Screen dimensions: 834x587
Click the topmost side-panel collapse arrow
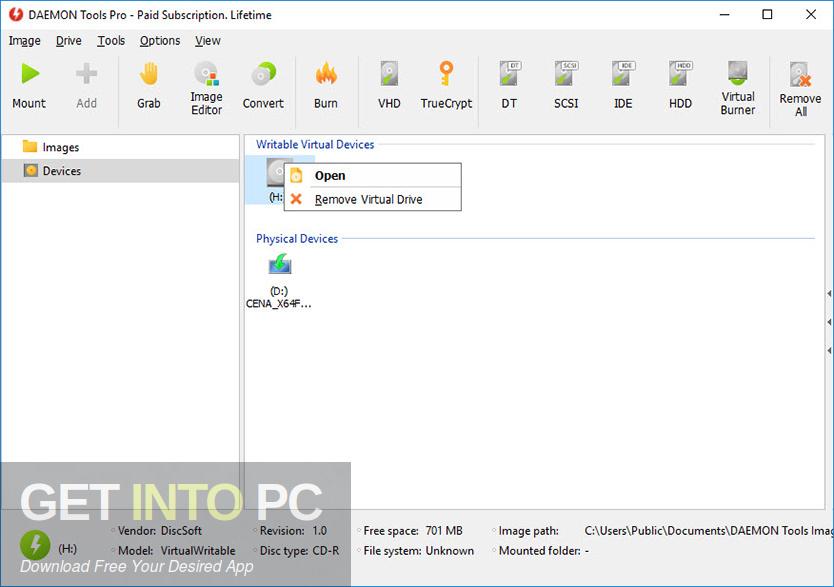point(829,294)
